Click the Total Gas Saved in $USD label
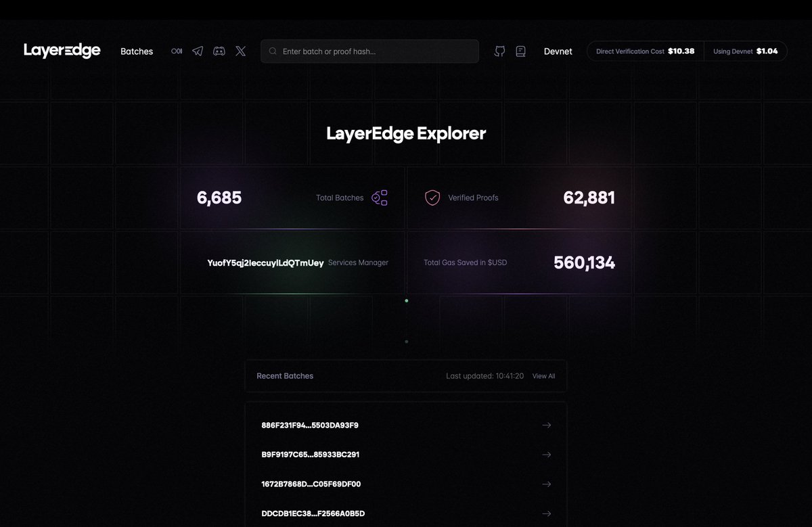 (x=465, y=262)
